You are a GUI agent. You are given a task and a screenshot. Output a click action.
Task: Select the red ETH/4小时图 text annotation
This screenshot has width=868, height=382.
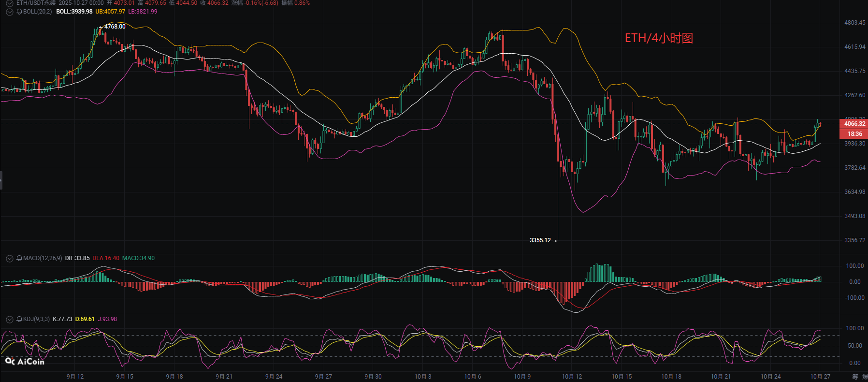(x=659, y=38)
